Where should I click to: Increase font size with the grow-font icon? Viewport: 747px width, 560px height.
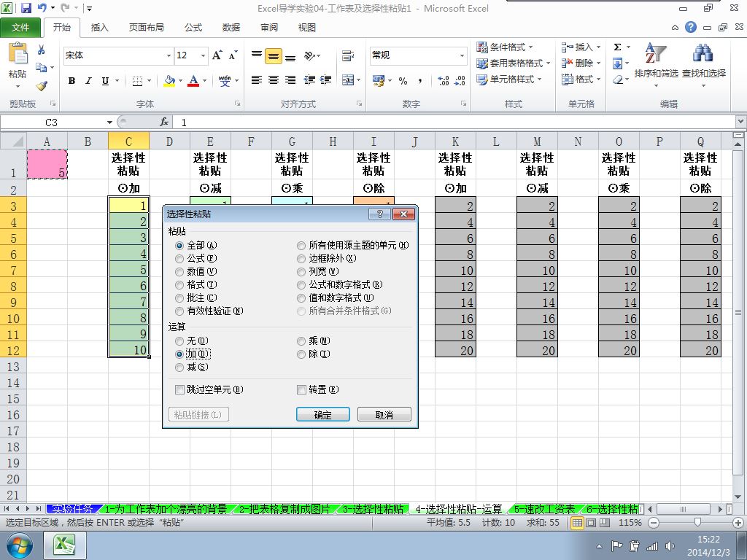(217, 55)
